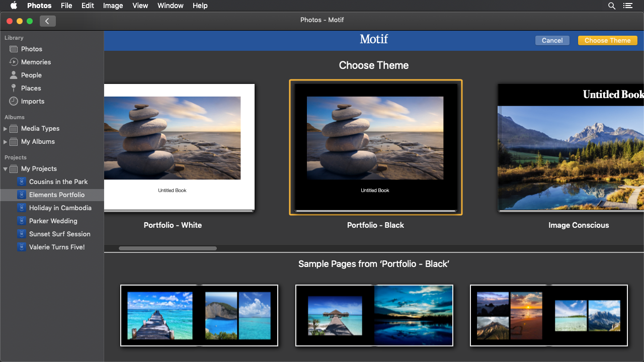
Task: Click the Spotlight search icon
Action: pos(612,6)
